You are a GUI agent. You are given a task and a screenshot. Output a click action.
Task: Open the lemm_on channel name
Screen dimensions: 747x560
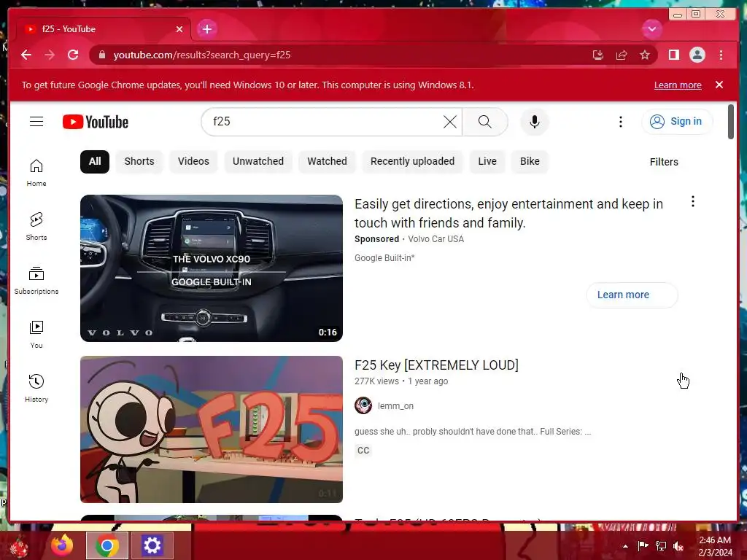click(395, 406)
